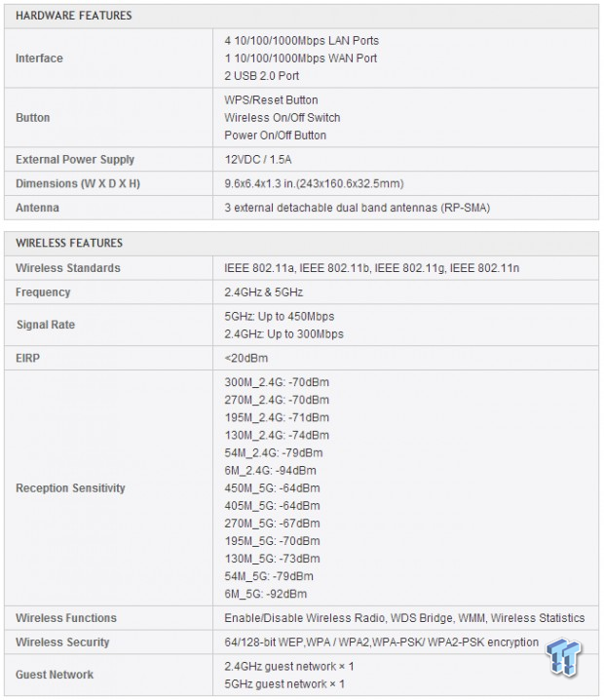The height and width of the screenshot is (700, 604).
Task: Select '2.4GHz guest network × 1' line
Action: (x=289, y=667)
